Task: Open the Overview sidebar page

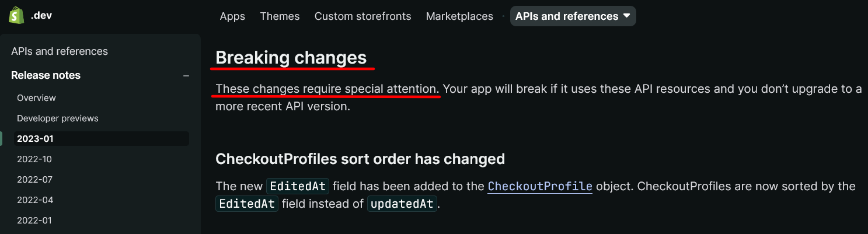Action: tap(36, 98)
